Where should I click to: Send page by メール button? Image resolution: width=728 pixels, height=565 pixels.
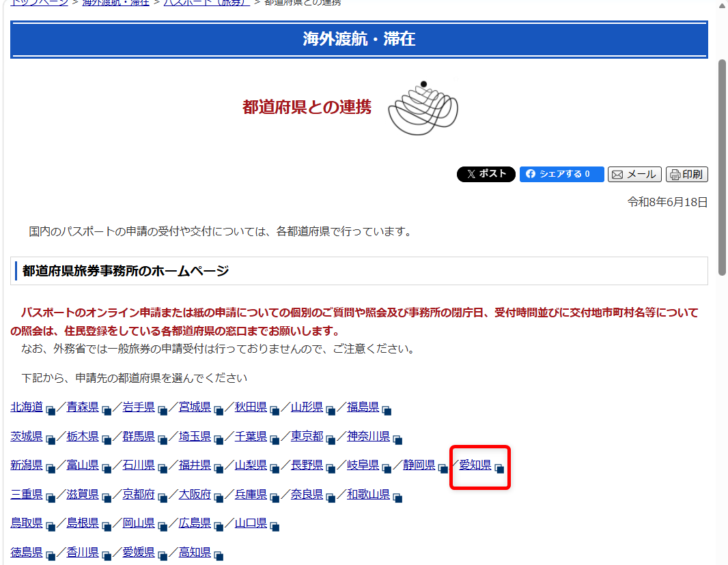point(634,175)
